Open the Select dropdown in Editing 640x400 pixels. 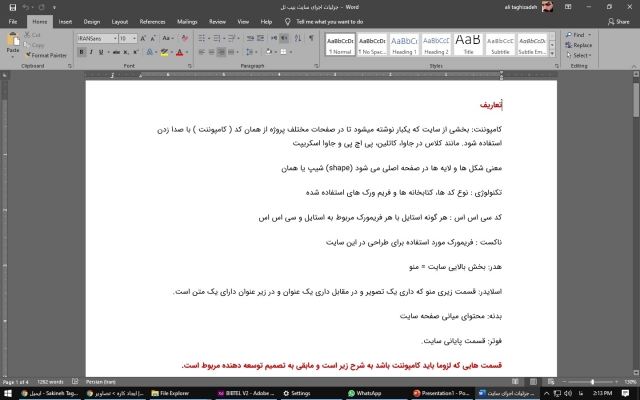[579, 55]
